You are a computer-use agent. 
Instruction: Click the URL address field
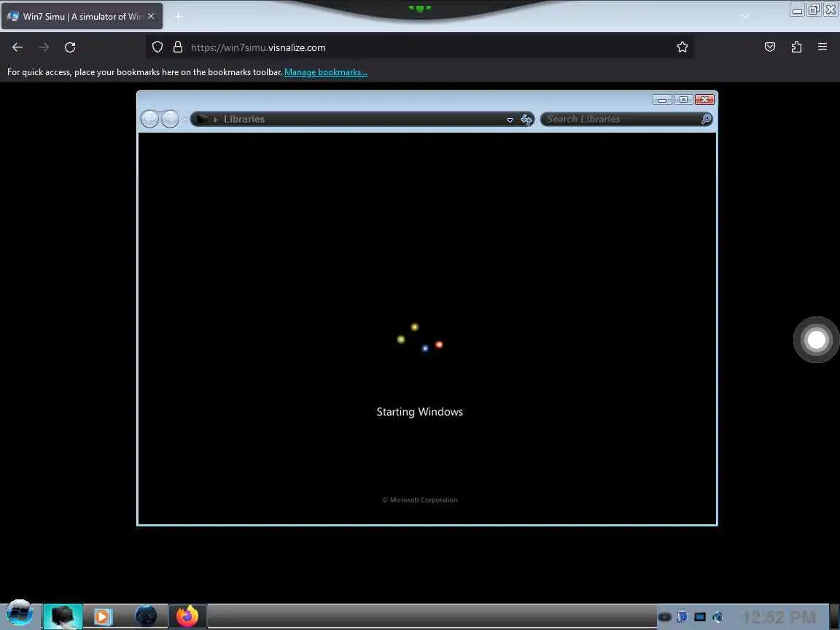click(418, 47)
